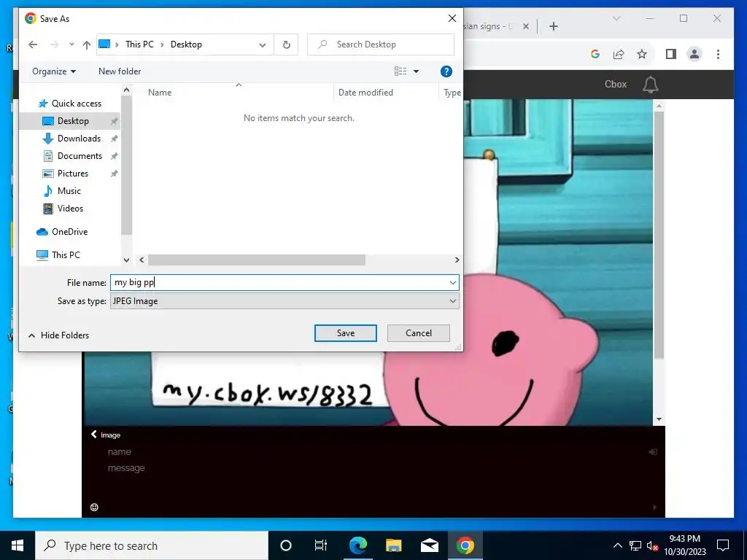The image size is (747, 560).
Task: Open File name history dropdown
Action: click(452, 283)
